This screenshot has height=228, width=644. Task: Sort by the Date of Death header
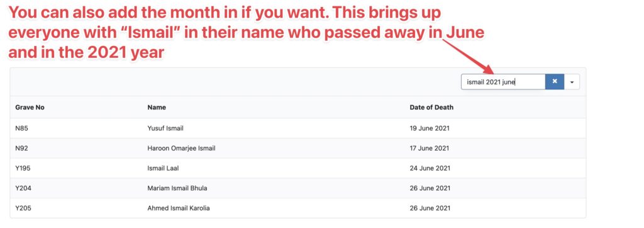(x=431, y=108)
